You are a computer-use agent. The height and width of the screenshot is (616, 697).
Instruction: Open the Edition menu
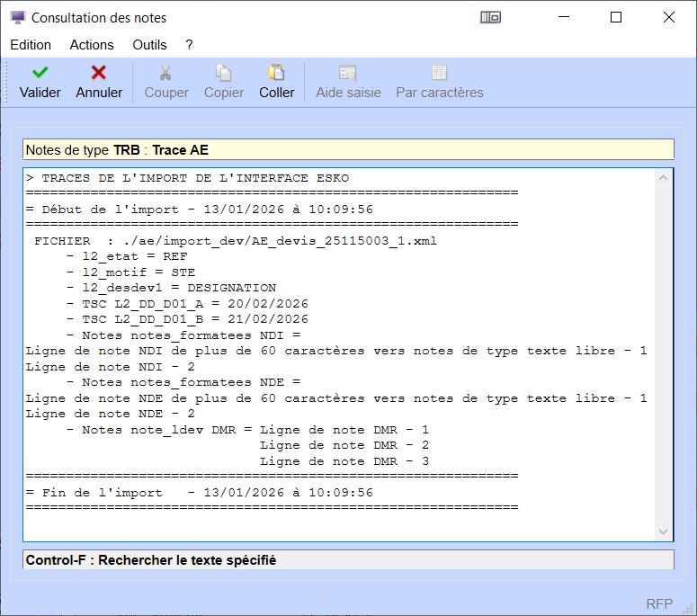31,45
